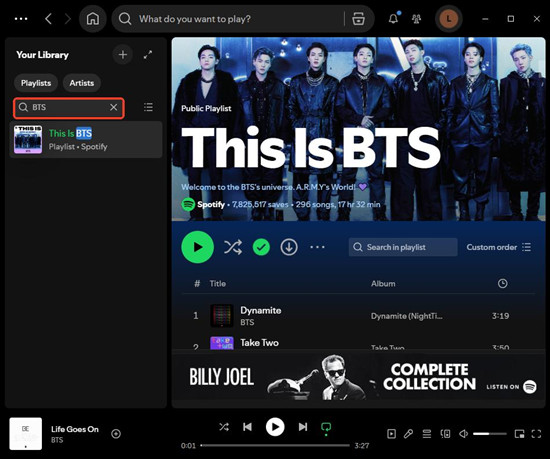Play the This Is BTS playlist

click(x=197, y=247)
